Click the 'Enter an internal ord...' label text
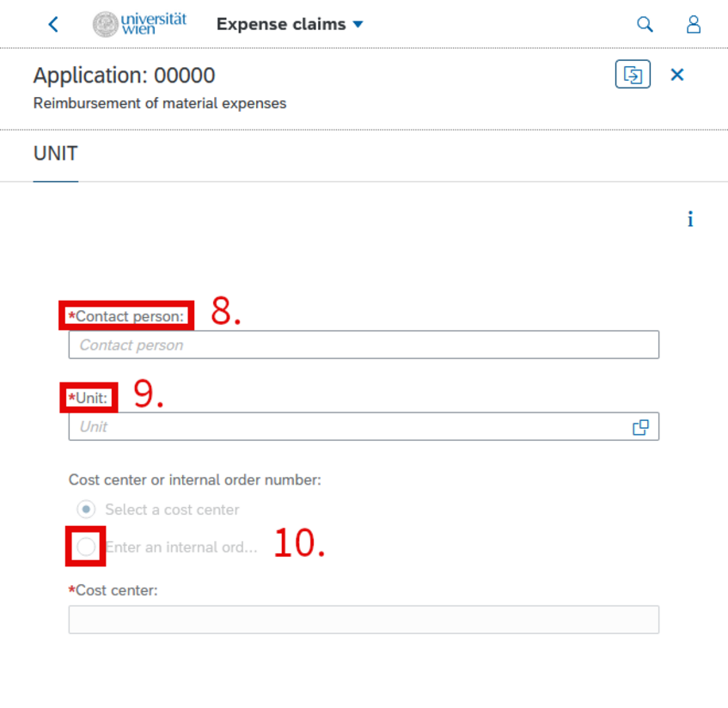The height and width of the screenshot is (708, 728). [x=181, y=547]
